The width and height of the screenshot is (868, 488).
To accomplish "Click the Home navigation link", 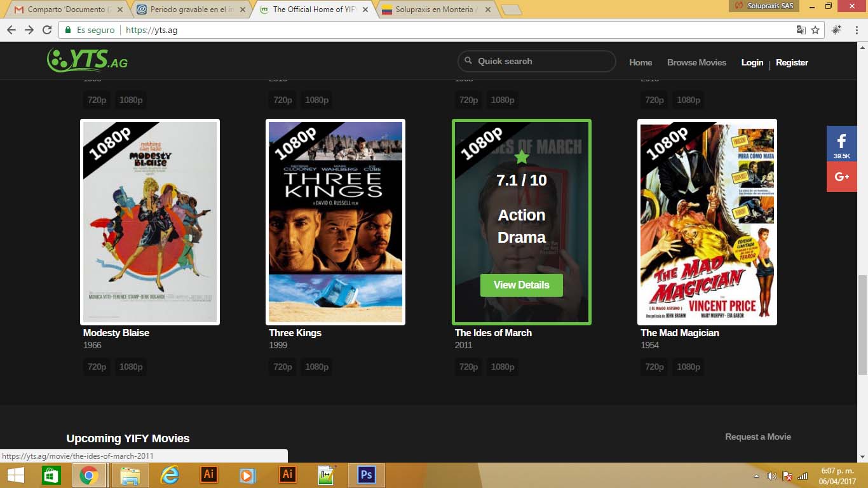I will click(641, 62).
